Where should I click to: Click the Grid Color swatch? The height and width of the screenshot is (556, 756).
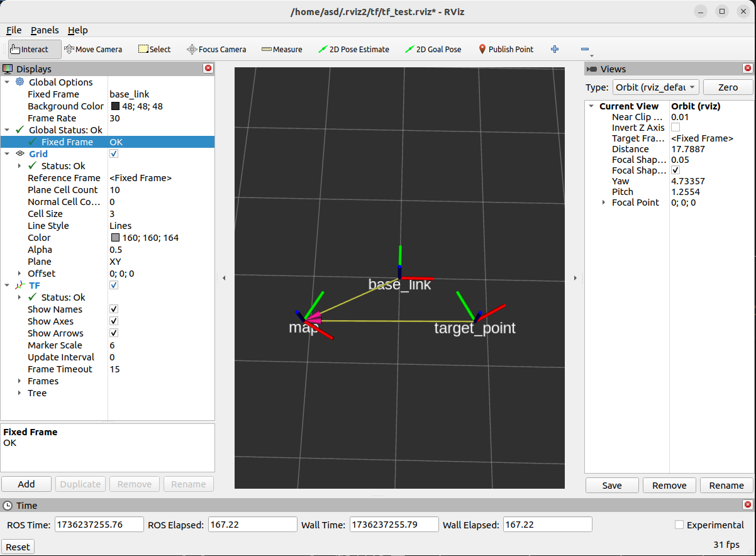click(115, 237)
